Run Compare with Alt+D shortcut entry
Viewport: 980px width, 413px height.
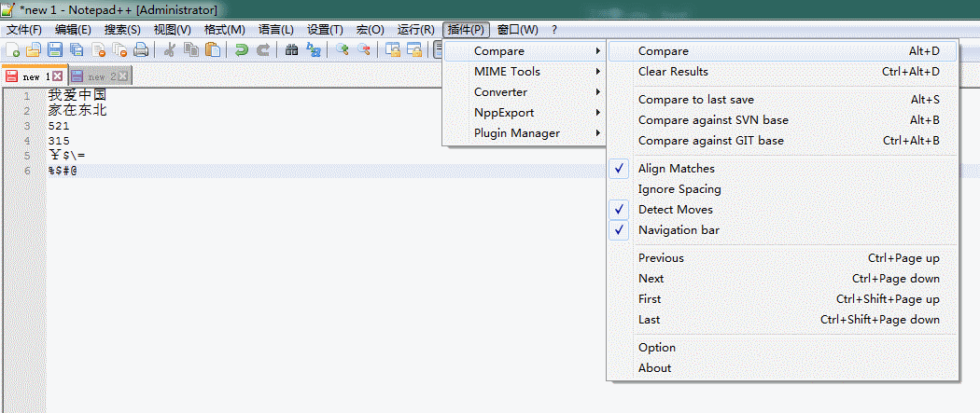click(782, 51)
